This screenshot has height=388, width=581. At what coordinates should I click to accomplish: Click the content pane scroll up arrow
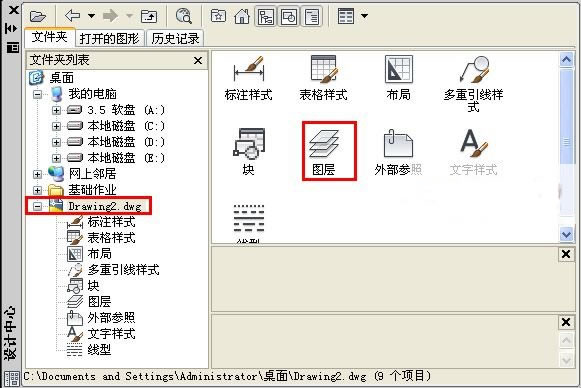(x=566, y=60)
